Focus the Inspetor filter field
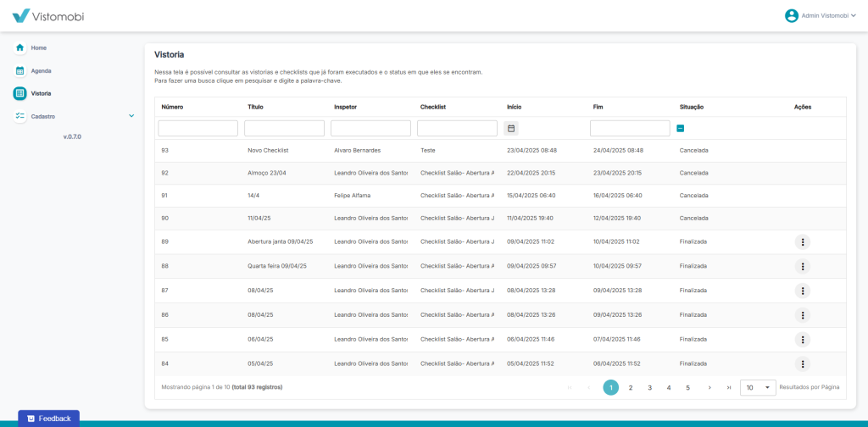Screen dimensions: 868x427 [370, 128]
